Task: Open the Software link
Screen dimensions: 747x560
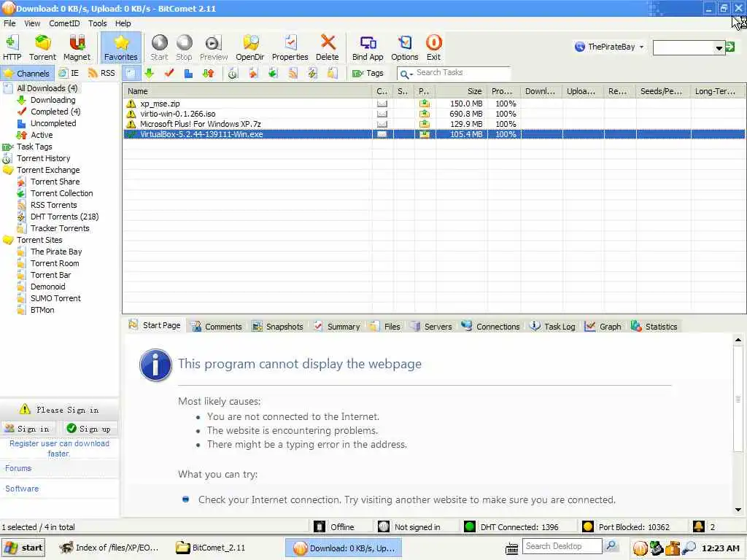Action: click(22, 489)
